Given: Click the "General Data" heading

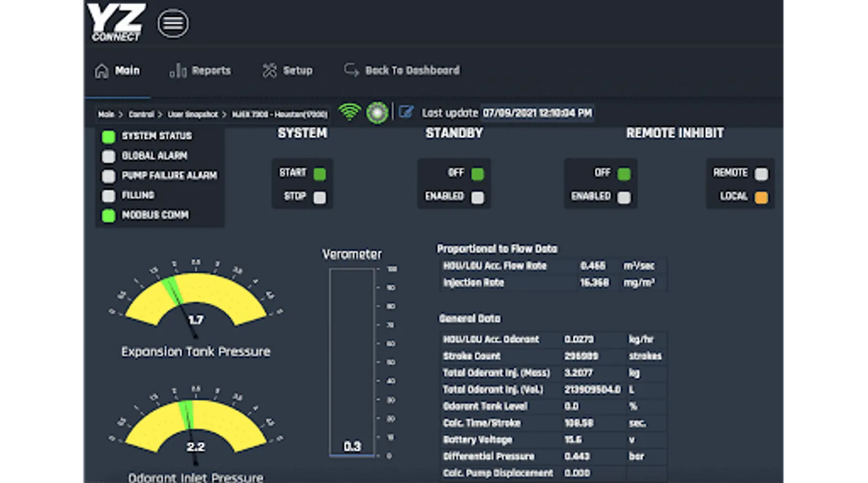Looking at the screenshot, I should 470,319.
